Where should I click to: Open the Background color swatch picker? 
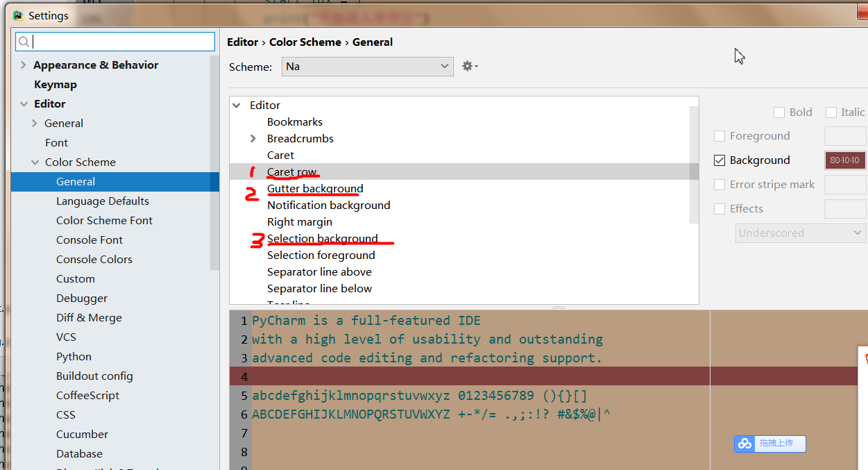point(844,160)
